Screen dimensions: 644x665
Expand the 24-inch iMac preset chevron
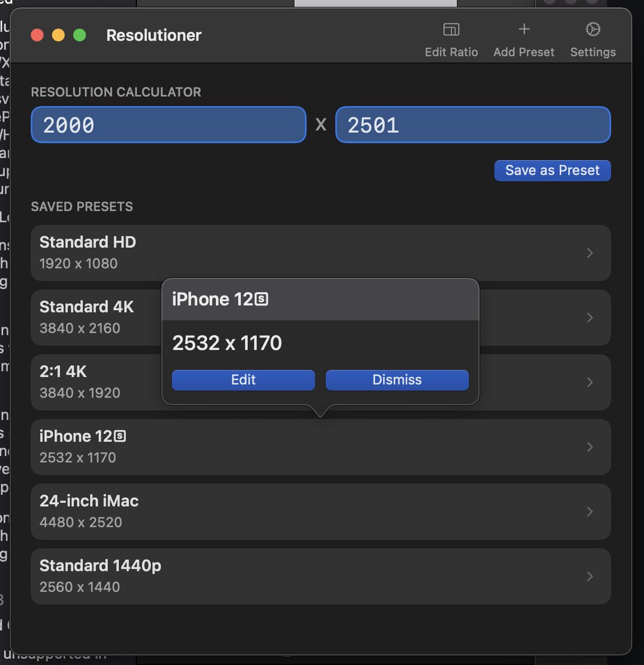[590, 511]
